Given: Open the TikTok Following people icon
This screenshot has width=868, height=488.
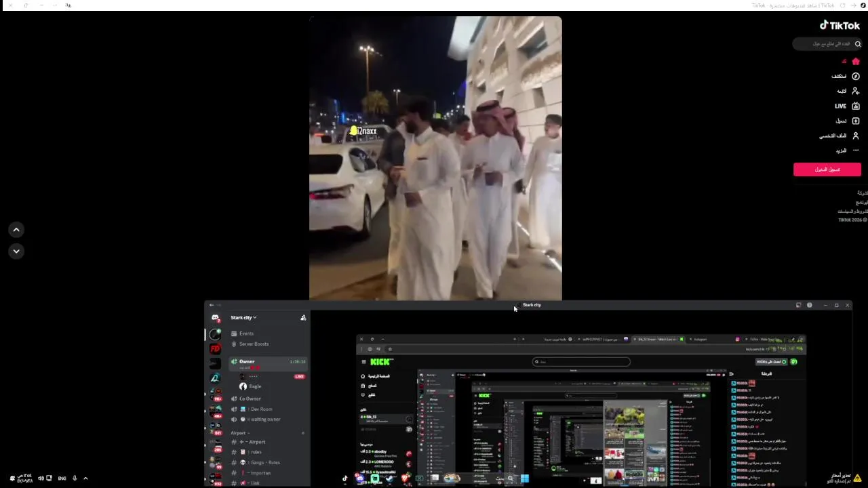Looking at the screenshot, I should [x=856, y=91].
